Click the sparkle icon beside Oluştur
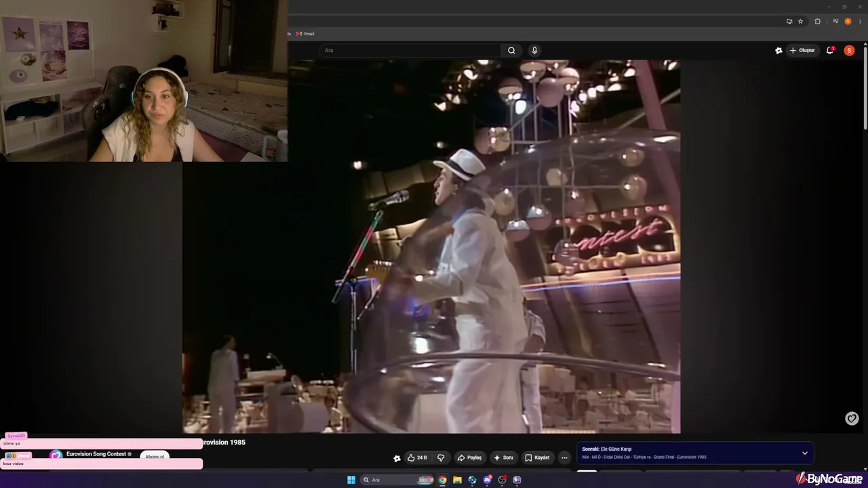 [x=778, y=50]
